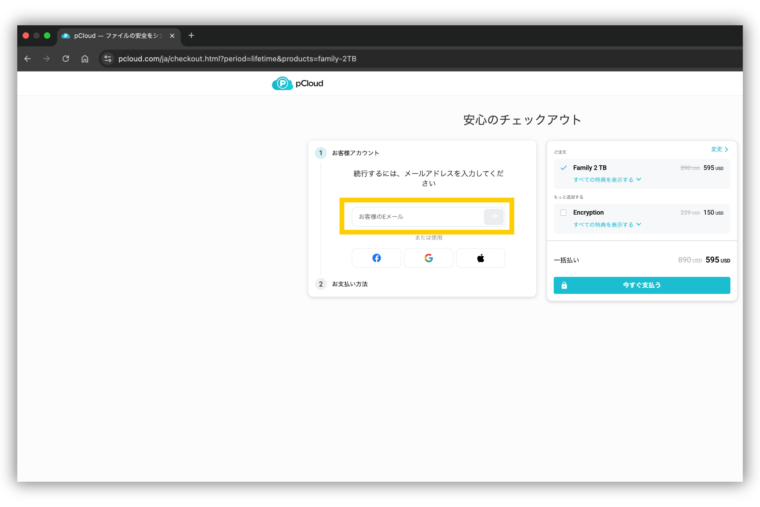The image size is (760, 507).
Task: Enable the Encryption add-on checkbox
Action: pos(563,213)
